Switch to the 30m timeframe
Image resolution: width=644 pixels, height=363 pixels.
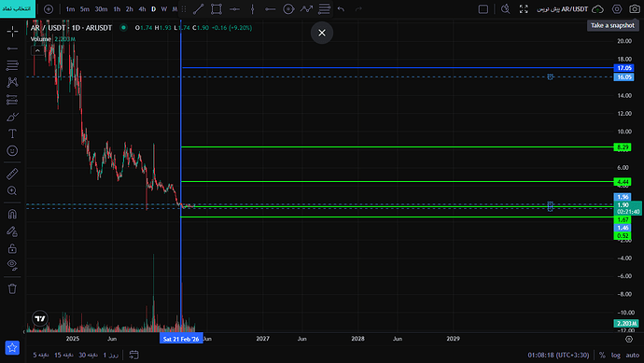[x=101, y=9]
